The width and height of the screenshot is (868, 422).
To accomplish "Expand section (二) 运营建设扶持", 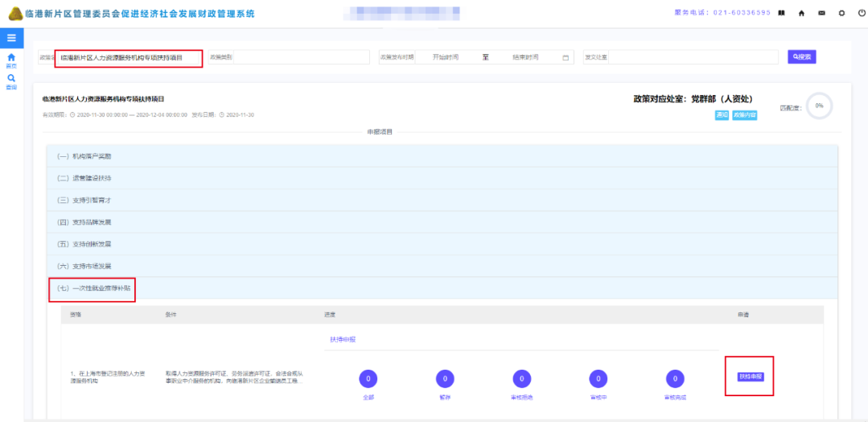I will coord(442,178).
